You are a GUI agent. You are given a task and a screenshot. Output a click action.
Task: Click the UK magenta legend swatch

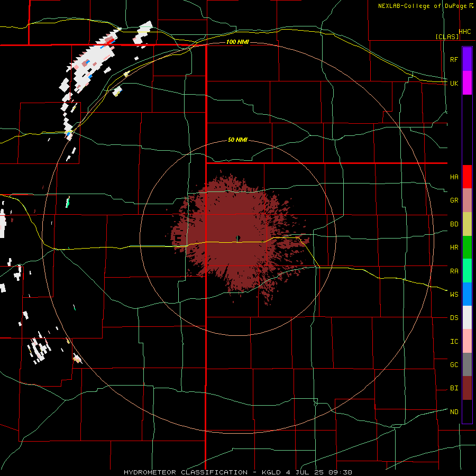467,83
